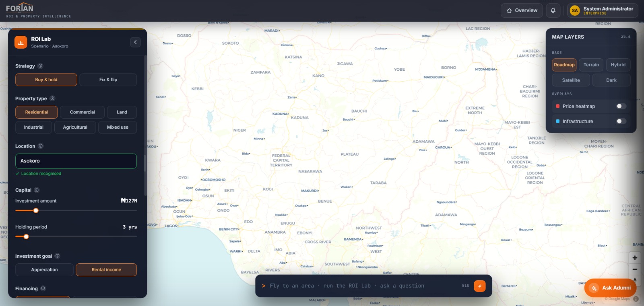Choose Land property type
Image resolution: width=644 pixels, height=306 pixels.
coord(122,112)
